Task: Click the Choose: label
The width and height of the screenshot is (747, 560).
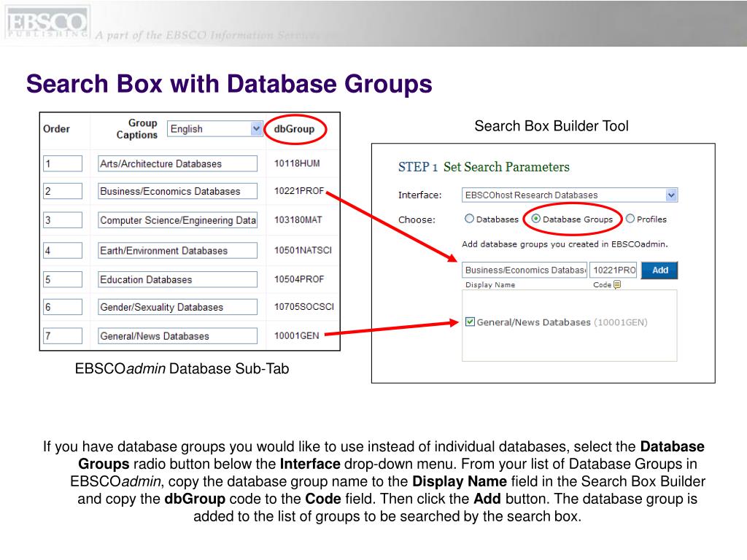Action: click(x=417, y=219)
